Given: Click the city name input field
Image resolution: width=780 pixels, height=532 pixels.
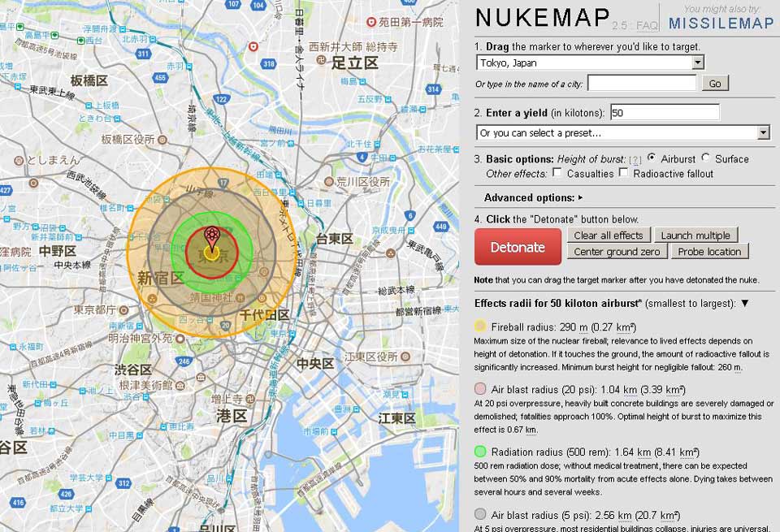Looking at the screenshot, I should [642, 83].
